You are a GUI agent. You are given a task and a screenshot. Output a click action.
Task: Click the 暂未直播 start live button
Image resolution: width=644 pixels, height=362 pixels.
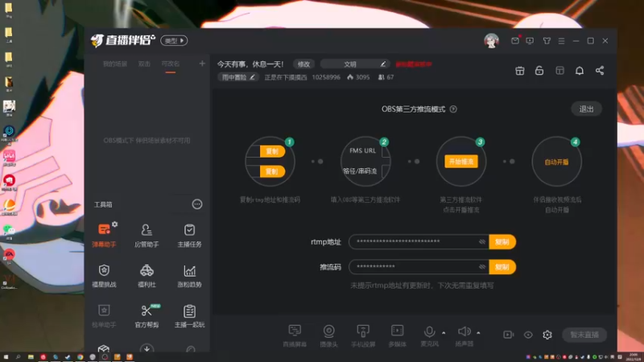584,335
